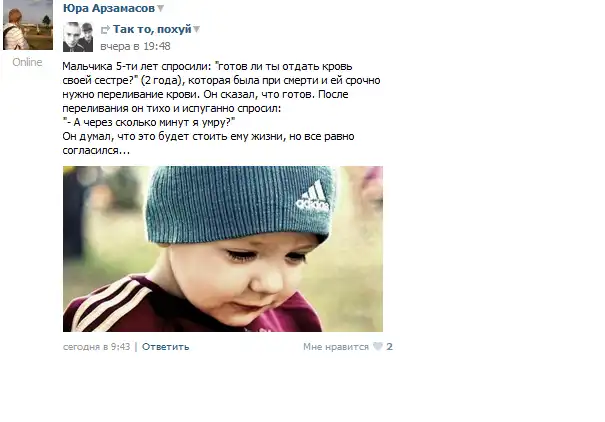
Task: Toggle the heart like icon
Action: tap(378, 346)
